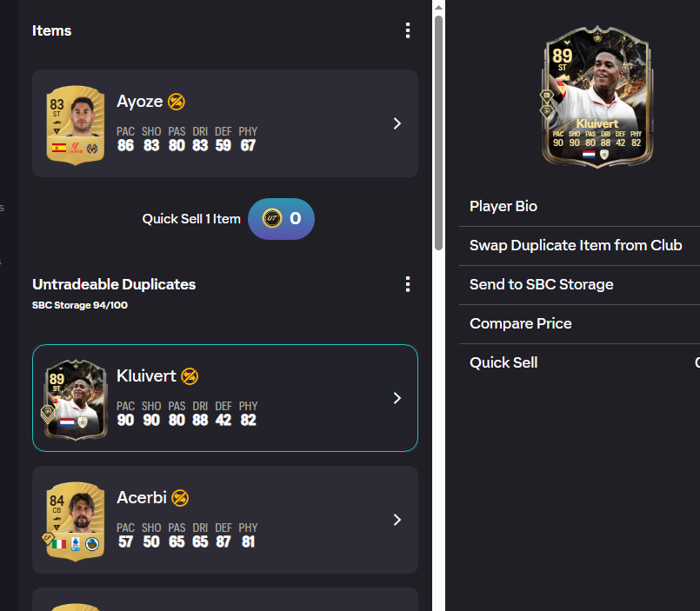Open Compare Price for Kluivert

point(520,323)
